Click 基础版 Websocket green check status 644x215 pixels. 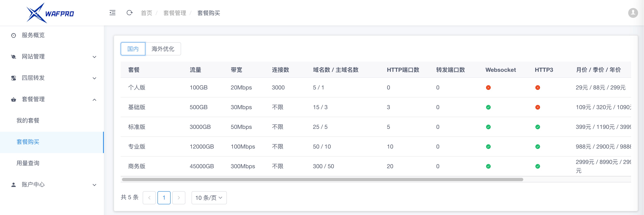tap(488, 107)
